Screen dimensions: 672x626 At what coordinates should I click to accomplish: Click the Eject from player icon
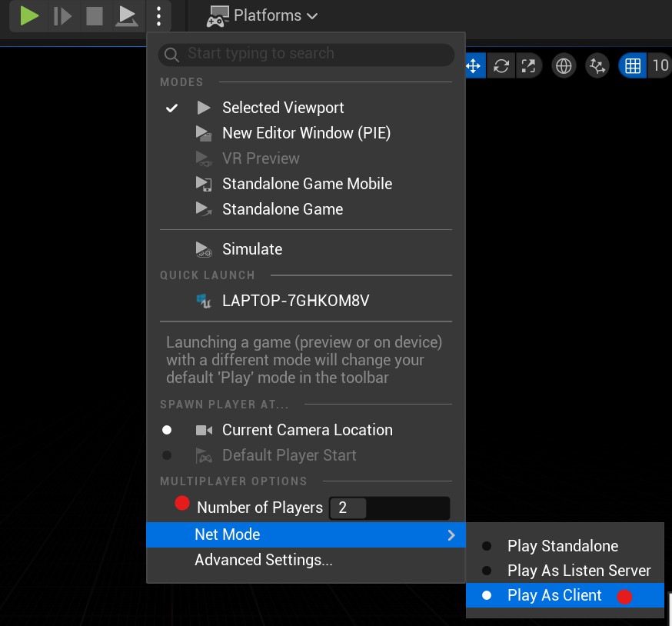(126, 16)
